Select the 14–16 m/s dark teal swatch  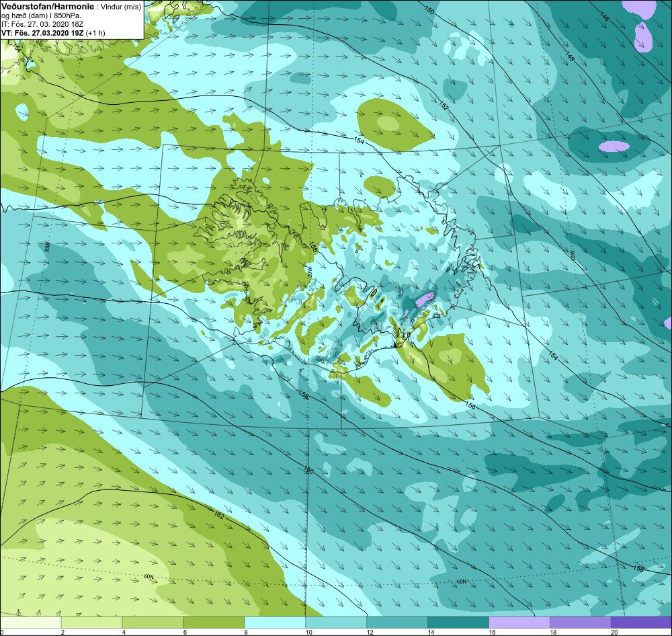pos(458,622)
